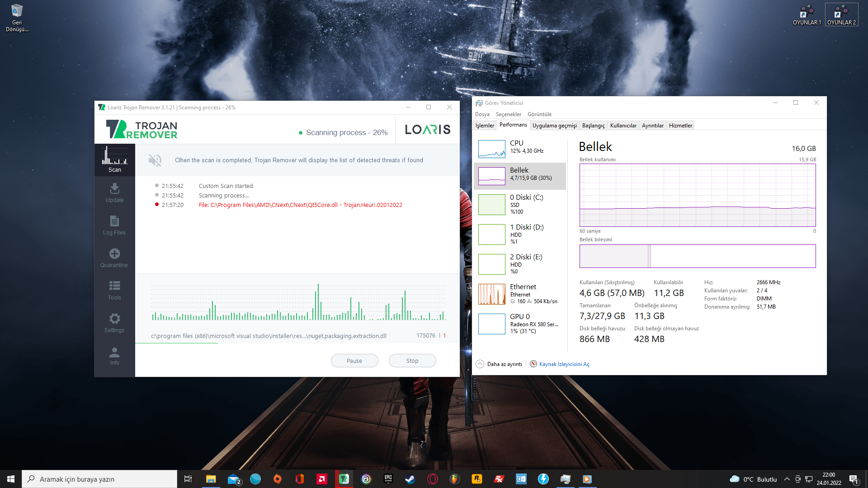Open the Steam taskbar icon
868x488 pixels.
pos(410,479)
